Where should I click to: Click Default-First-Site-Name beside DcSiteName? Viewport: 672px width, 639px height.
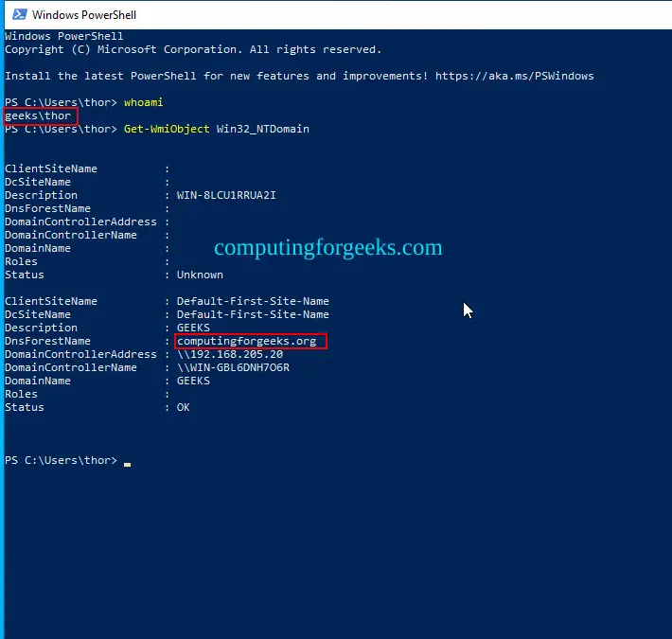click(253, 314)
